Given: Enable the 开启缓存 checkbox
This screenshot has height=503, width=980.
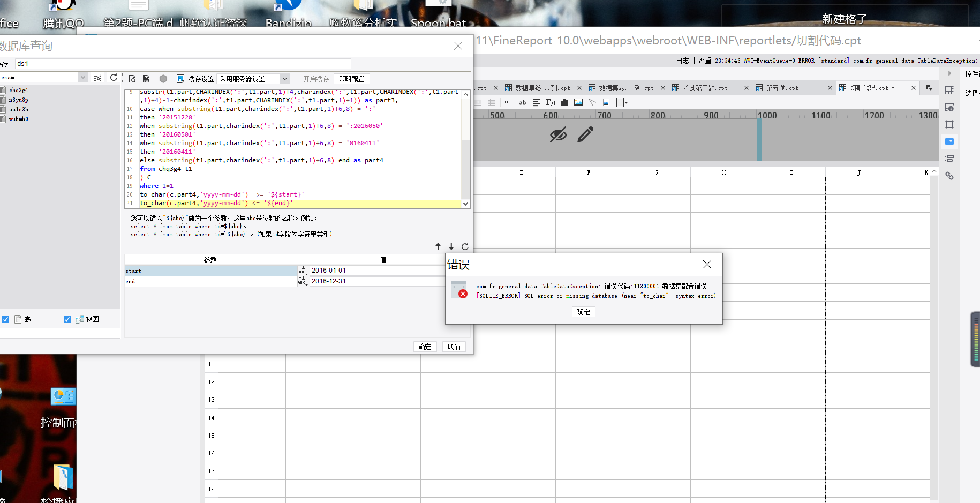Looking at the screenshot, I should click(x=298, y=79).
